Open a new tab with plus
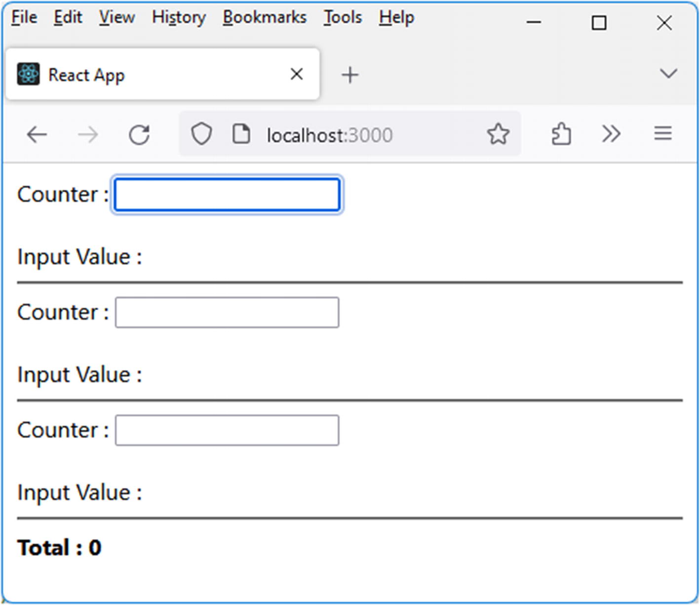Viewport: 700px width, 605px height. point(350,75)
